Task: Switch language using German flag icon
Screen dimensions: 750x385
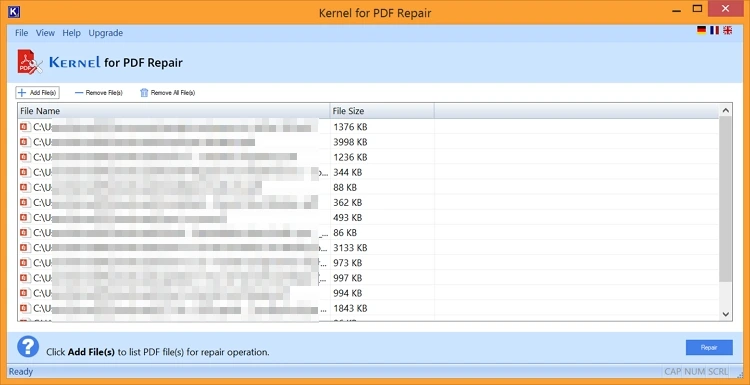Action: (702, 30)
